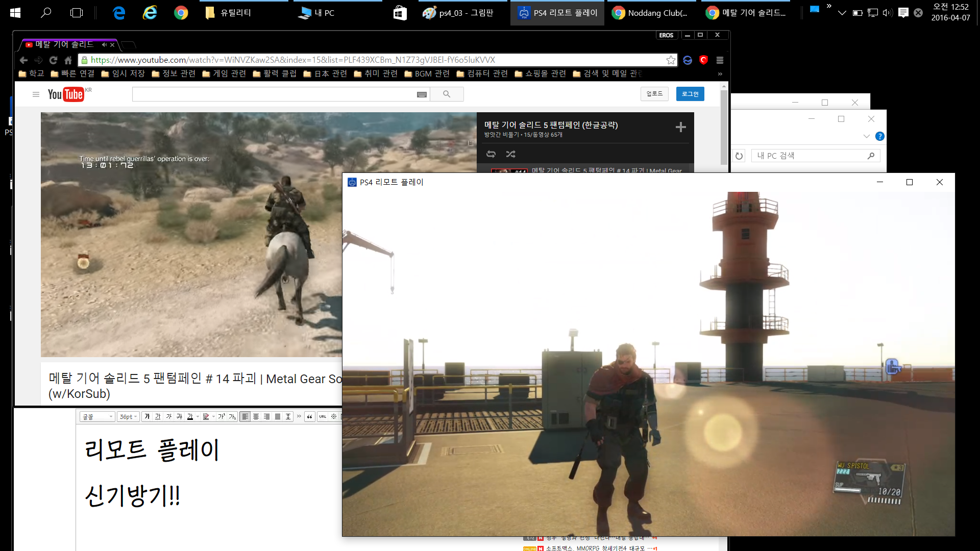The height and width of the screenshot is (551, 980).
Task: Toggle underline formatting in editor toolbar
Action: (158, 416)
